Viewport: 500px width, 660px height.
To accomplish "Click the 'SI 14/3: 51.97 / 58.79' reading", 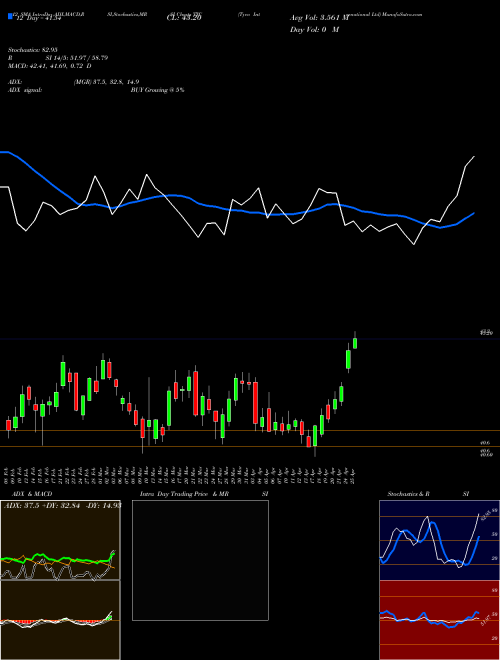I will coord(77,58).
